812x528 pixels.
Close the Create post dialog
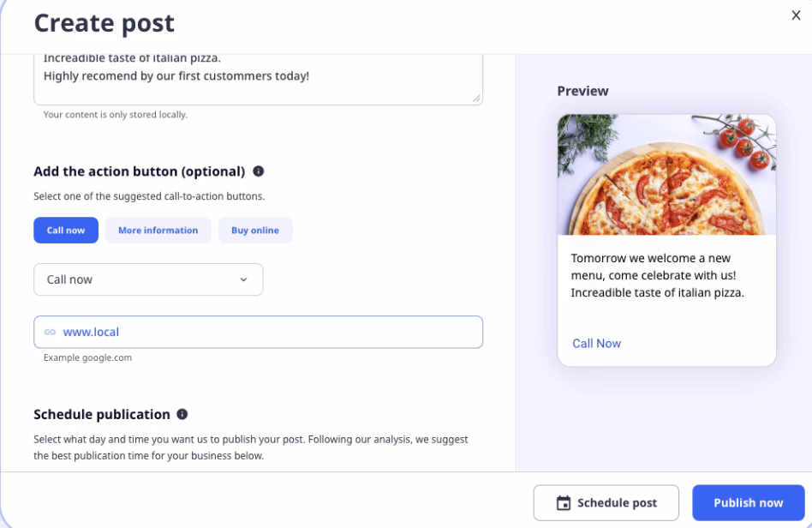[797, 15]
